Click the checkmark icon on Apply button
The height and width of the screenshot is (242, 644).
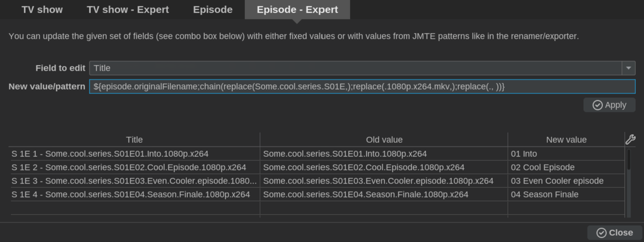point(598,105)
